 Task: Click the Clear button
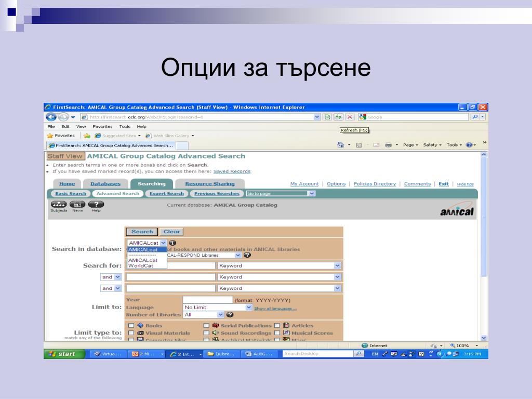click(x=171, y=232)
